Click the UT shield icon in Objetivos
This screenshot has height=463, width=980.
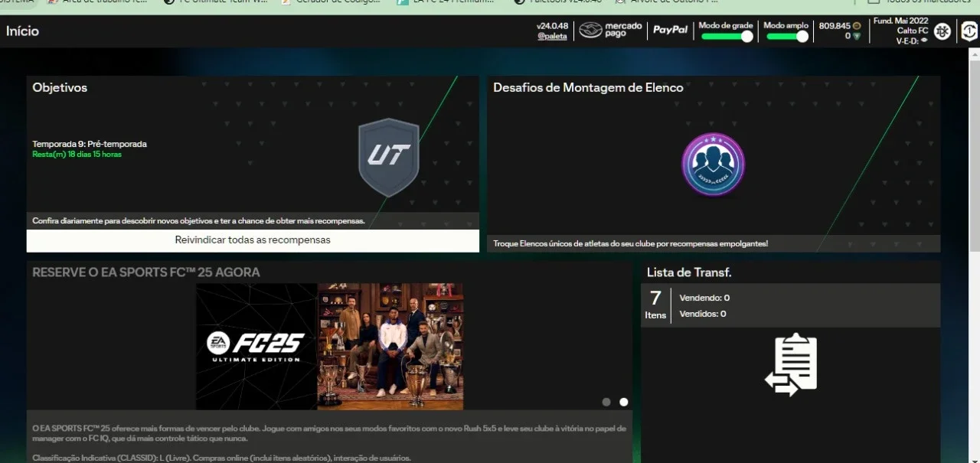pos(389,157)
